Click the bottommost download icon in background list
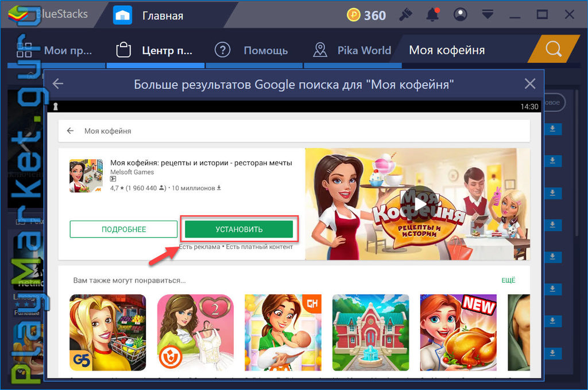 (552, 353)
